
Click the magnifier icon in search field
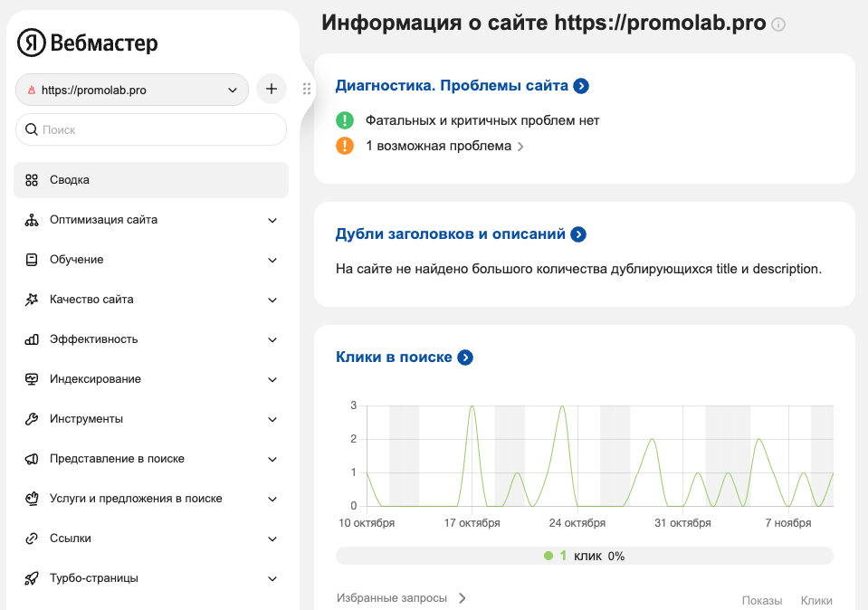click(x=32, y=129)
